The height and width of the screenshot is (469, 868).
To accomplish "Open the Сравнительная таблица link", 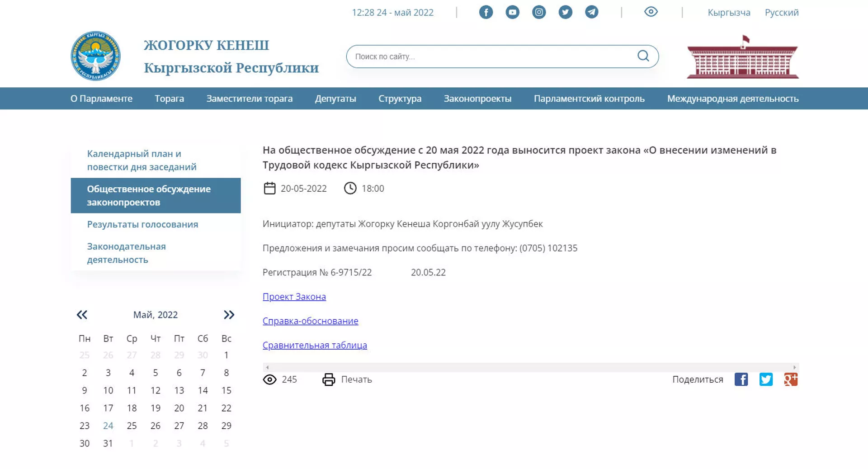I will pyautogui.click(x=315, y=345).
